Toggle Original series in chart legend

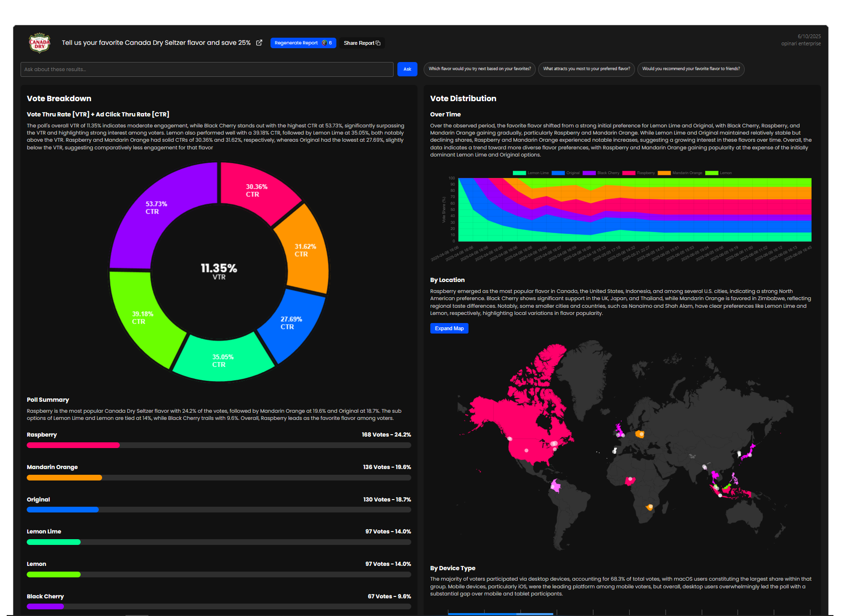565,173
